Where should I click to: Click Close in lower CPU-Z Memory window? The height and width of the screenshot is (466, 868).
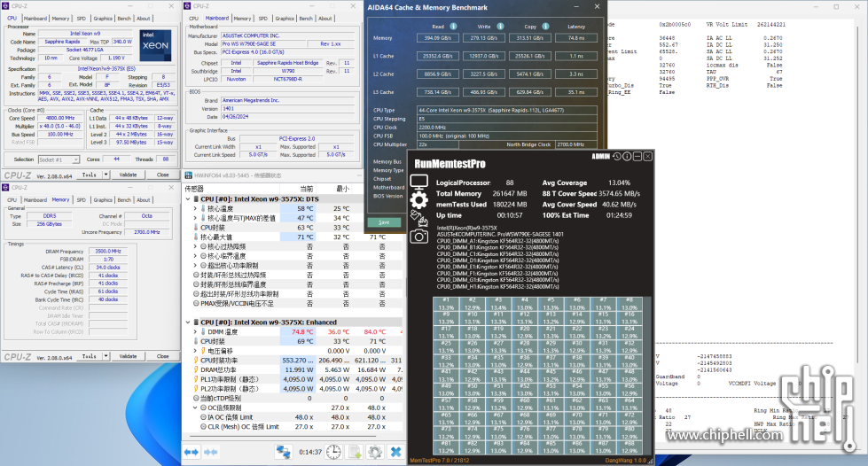pyautogui.click(x=163, y=356)
